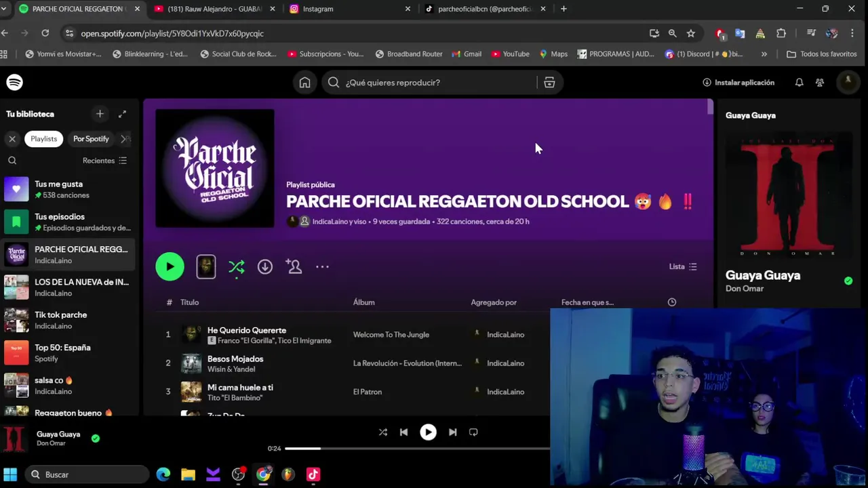The width and height of the screenshot is (868, 488).
Task: Select the Playlists filter chip
Action: [x=43, y=139]
